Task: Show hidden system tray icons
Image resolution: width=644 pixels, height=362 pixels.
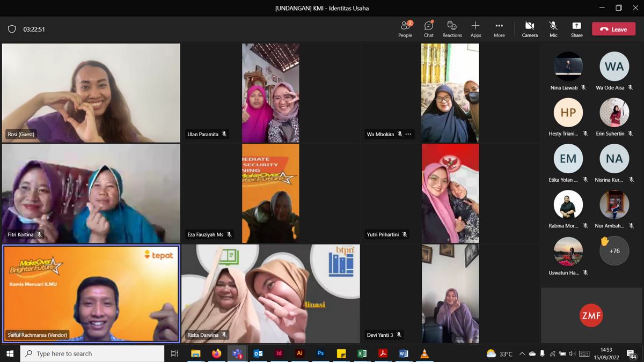Action: click(x=522, y=353)
